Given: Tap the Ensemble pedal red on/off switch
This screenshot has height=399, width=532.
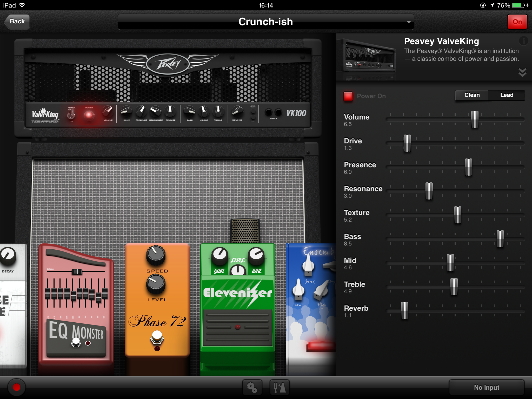Looking at the screenshot, I should (321, 347).
